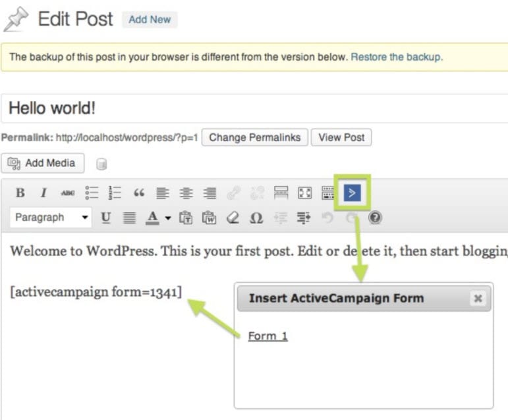Image resolution: width=508 pixels, height=420 pixels.
Task: Click the insert link icon
Action: click(234, 193)
